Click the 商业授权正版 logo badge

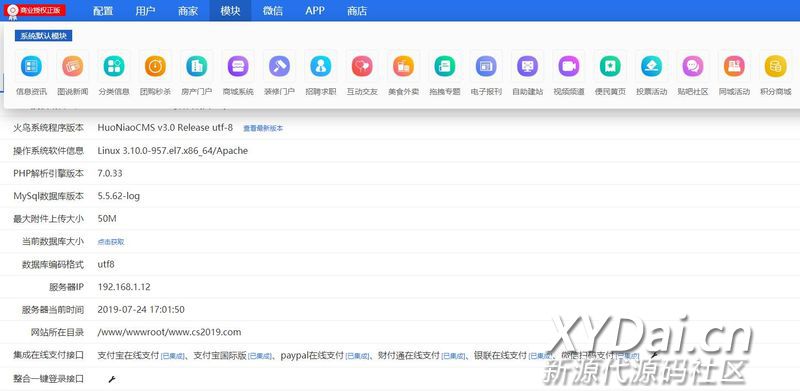click(x=35, y=11)
